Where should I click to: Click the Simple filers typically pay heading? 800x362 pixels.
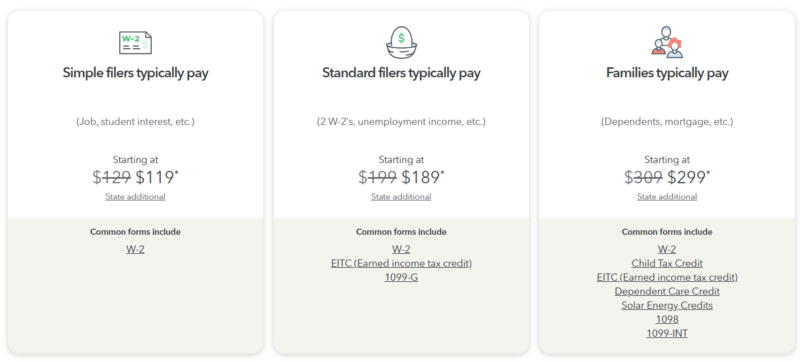click(135, 73)
